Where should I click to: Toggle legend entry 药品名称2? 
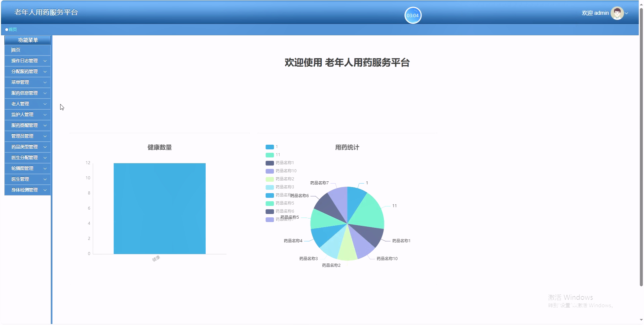(280, 179)
